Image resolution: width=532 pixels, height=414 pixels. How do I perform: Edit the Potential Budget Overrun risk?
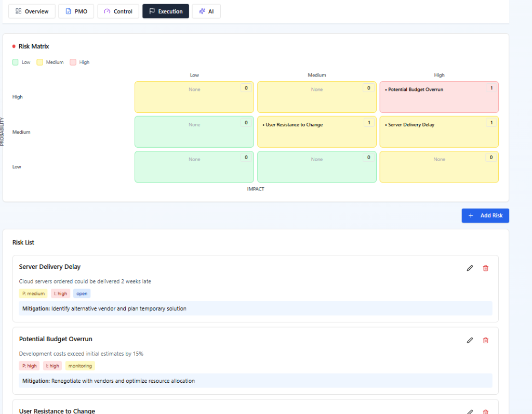click(x=470, y=340)
